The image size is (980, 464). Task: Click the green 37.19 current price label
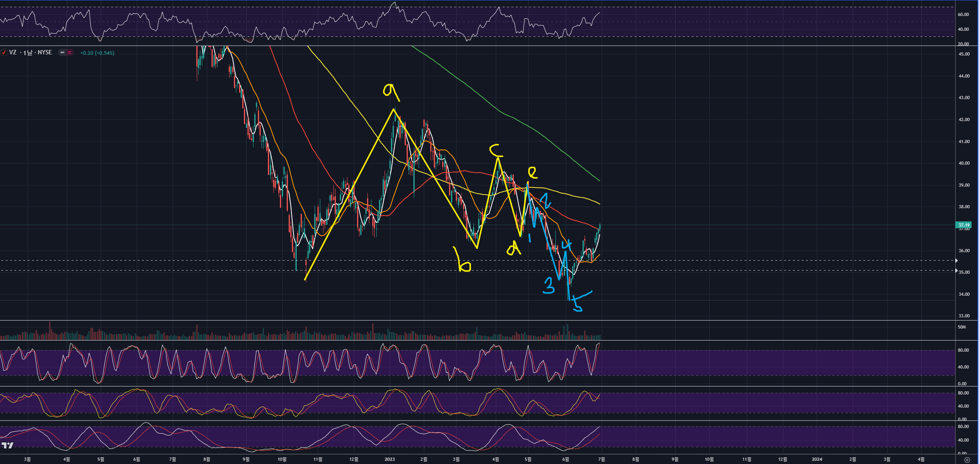(x=964, y=225)
